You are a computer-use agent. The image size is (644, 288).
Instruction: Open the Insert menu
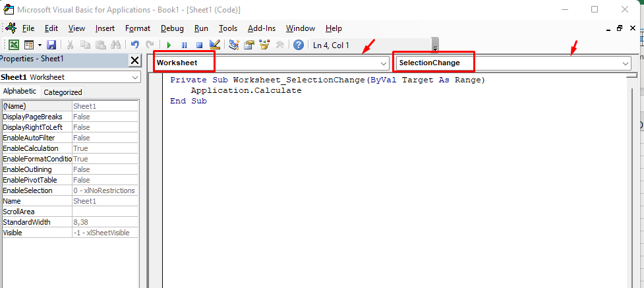[105, 28]
